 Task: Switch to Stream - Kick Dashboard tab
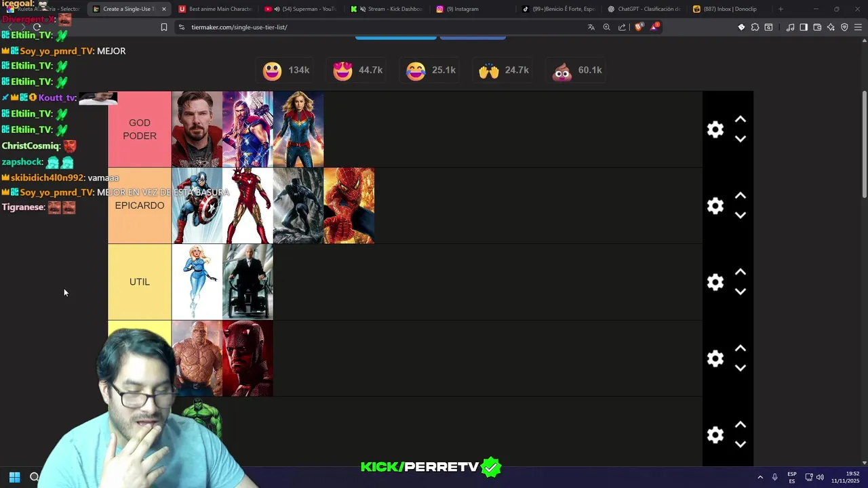[387, 9]
